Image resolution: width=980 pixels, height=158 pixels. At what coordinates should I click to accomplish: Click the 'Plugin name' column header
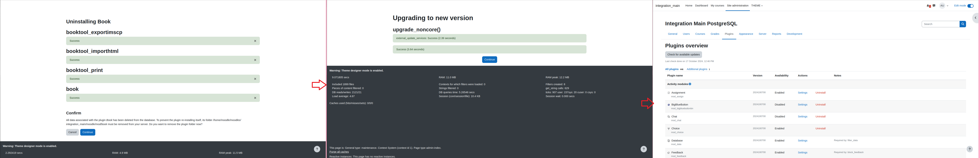[675, 76]
